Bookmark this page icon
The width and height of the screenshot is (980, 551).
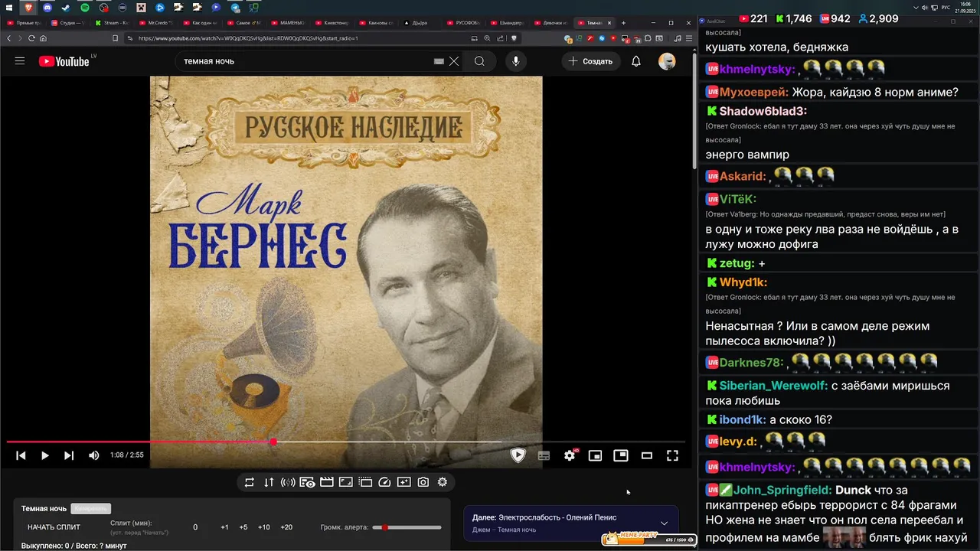(116, 38)
